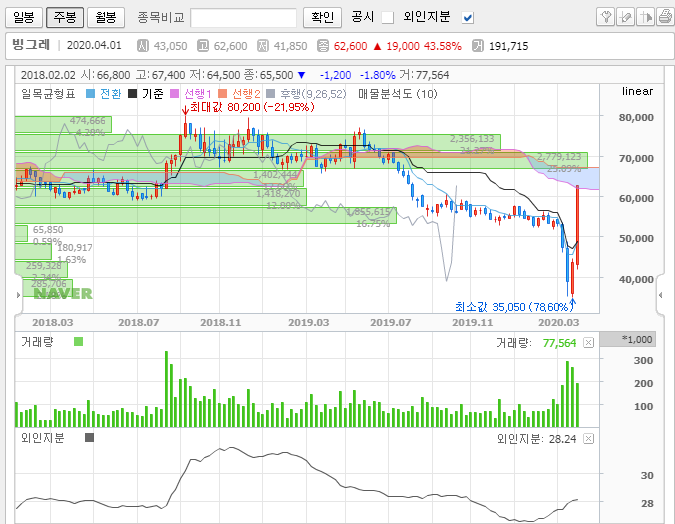This screenshot has height=524, width=675.
Task: Click the 선행2 orange legend swatch
Action: tap(223, 93)
